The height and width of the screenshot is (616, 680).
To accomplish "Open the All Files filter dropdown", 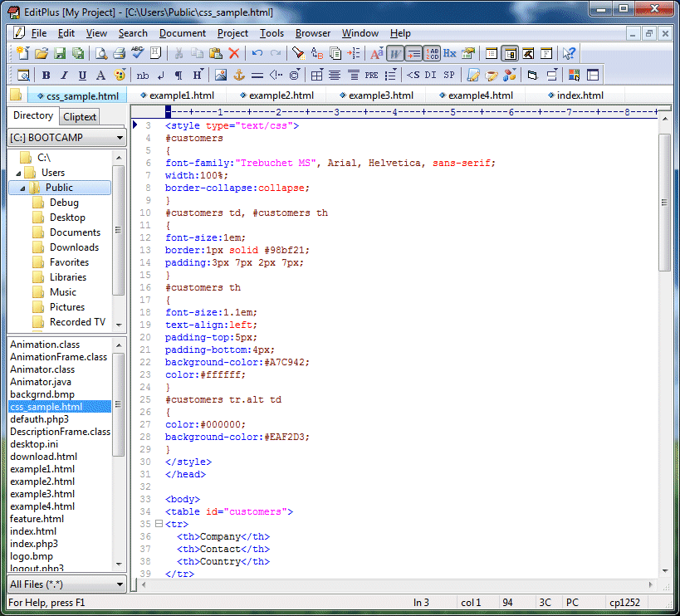I will click(x=120, y=584).
